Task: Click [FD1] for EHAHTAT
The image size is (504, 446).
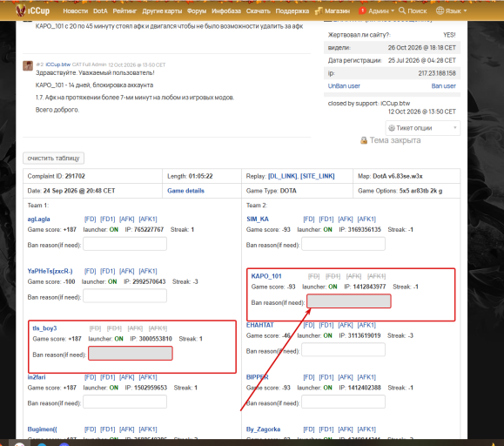Action: click(326, 325)
